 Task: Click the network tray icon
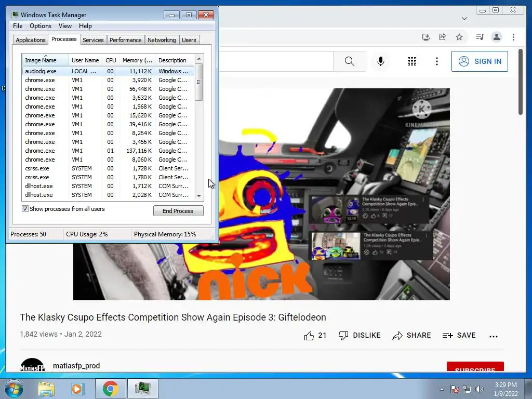(x=467, y=389)
